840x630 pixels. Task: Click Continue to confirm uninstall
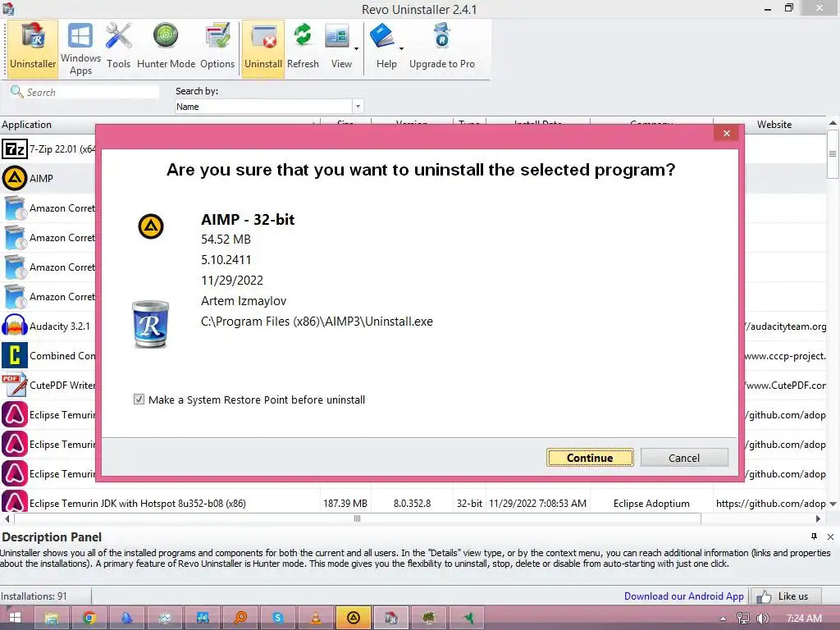[x=590, y=458]
